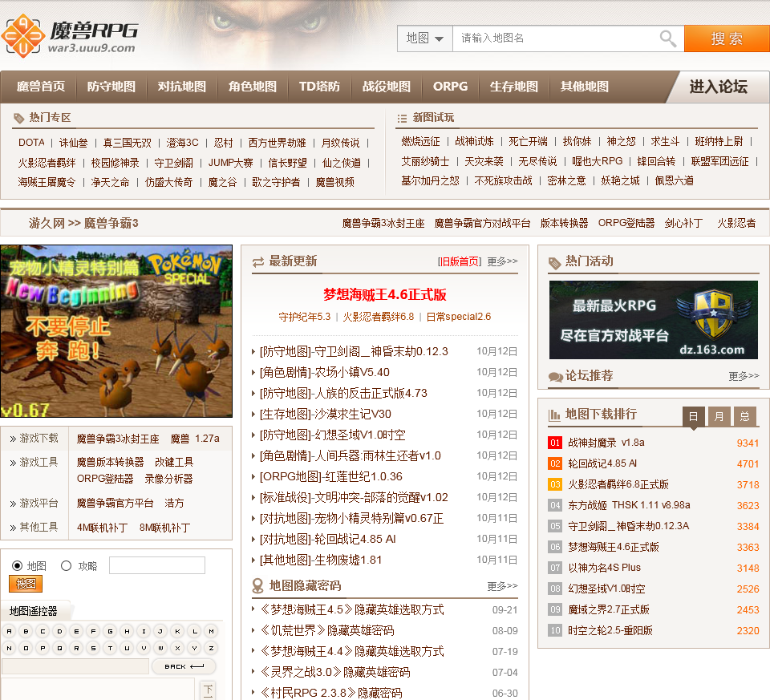Open the 生存地图 nav tab
This screenshot has width=770, height=700.
(x=514, y=87)
